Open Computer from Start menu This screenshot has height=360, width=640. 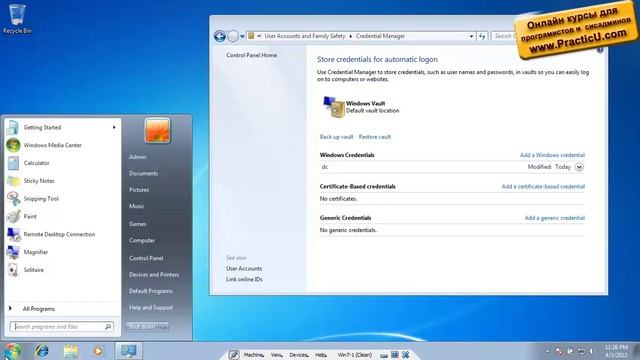[142, 240]
